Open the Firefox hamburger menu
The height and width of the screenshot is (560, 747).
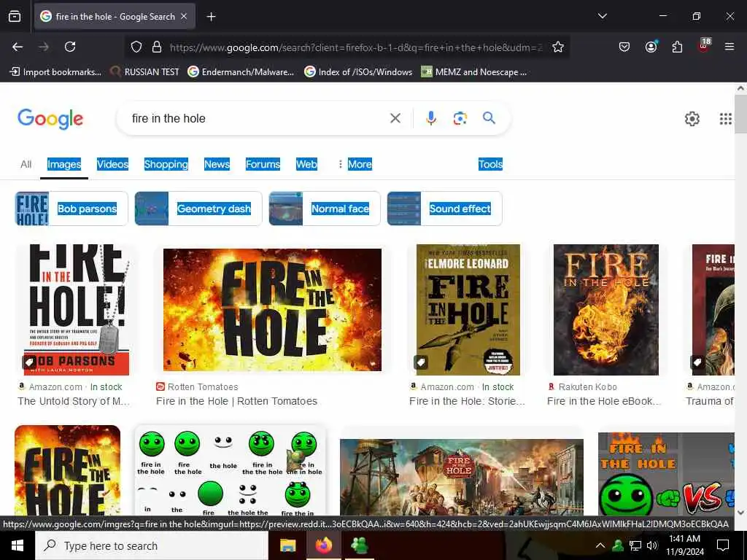[729, 47]
